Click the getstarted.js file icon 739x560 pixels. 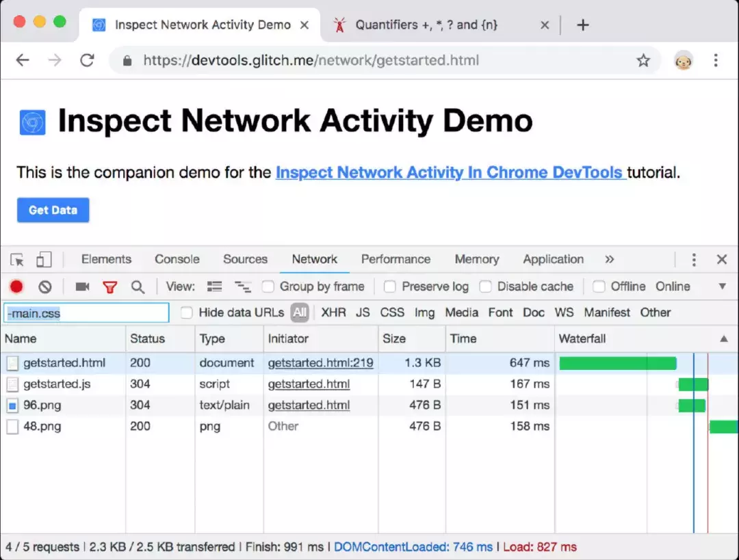13,384
